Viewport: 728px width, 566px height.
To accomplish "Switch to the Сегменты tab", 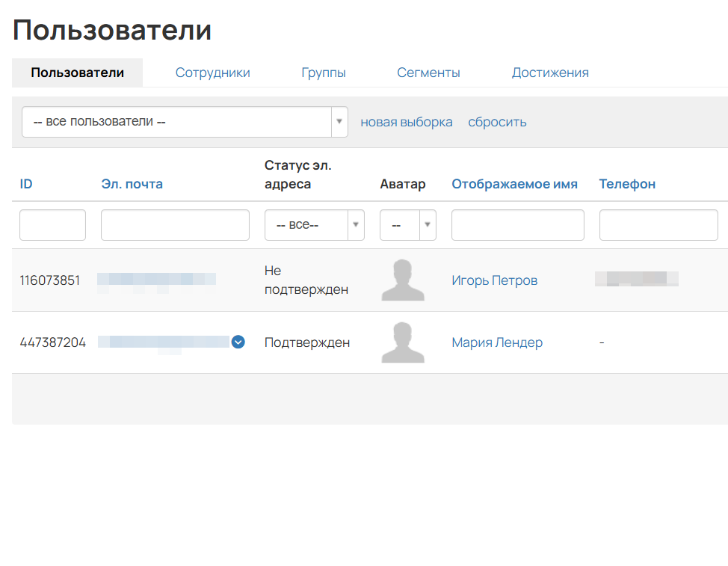I will coord(428,73).
